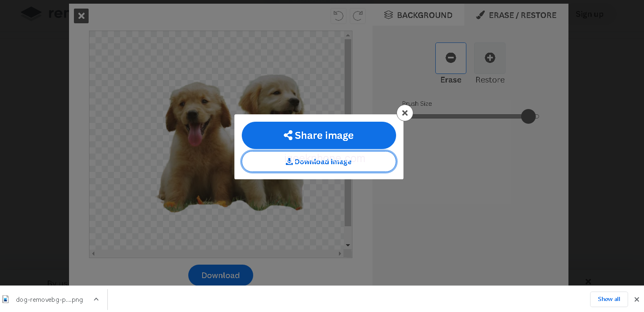
Task: Select the Erase brush mode
Action: [450, 58]
